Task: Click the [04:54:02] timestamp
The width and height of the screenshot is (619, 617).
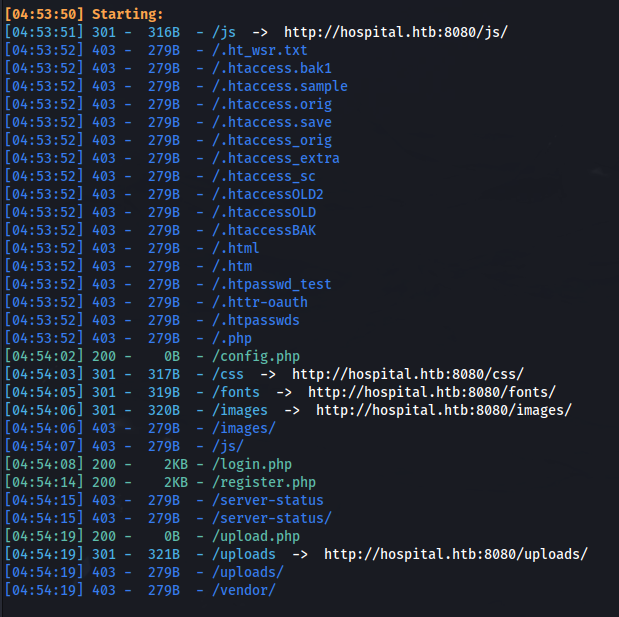Action: coord(44,356)
